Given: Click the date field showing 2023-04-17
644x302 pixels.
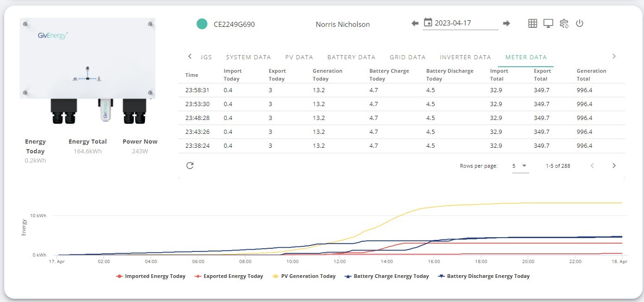Looking at the screenshot, I should click(461, 23).
